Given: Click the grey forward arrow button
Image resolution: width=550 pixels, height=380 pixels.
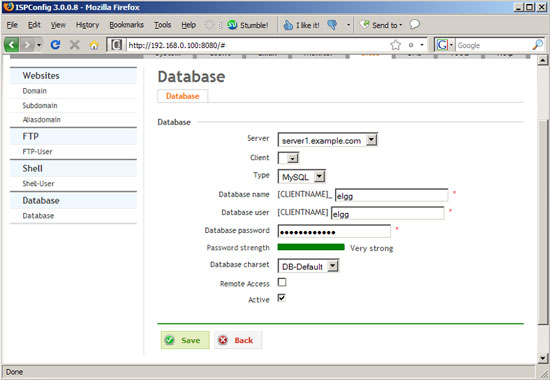Looking at the screenshot, I should click(x=27, y=45).
